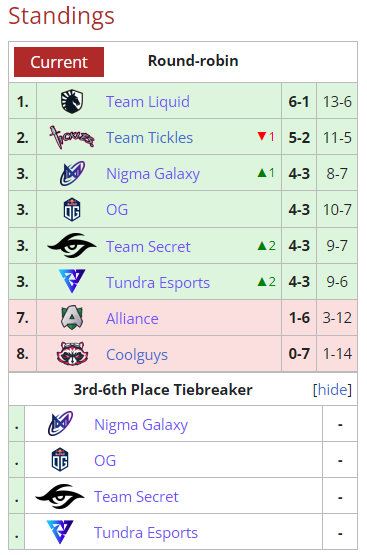The image size is (367, 555).
Task: Click the Coolguys raccoon logo
Action: [72, 353]
